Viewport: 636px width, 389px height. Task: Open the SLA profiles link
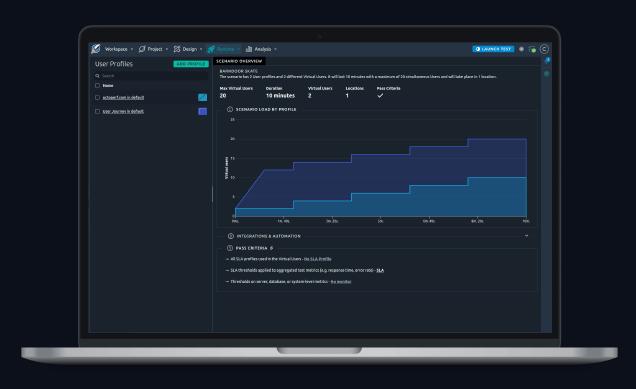click(x=317, y=259)
